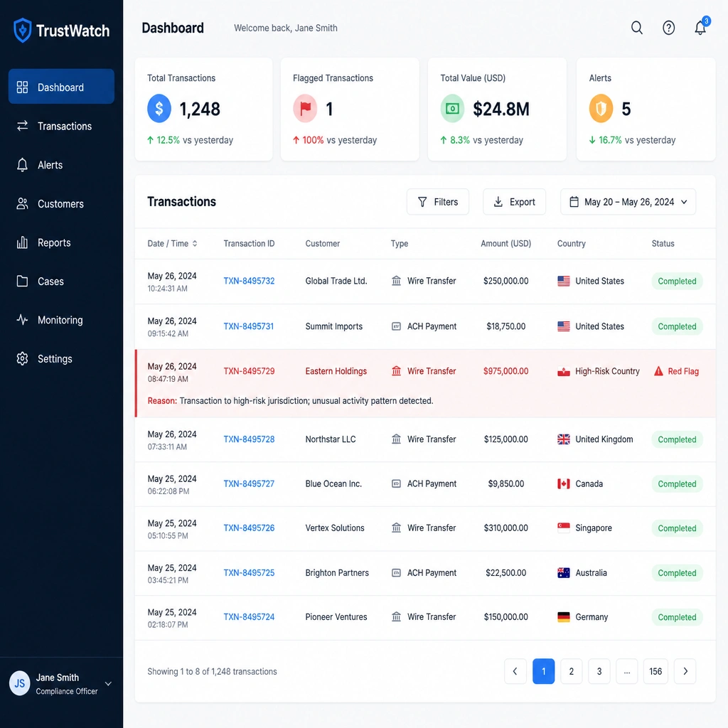The image size is (728, 728).
Task: Go to the previous page arrow
Action: coord(515,671)
